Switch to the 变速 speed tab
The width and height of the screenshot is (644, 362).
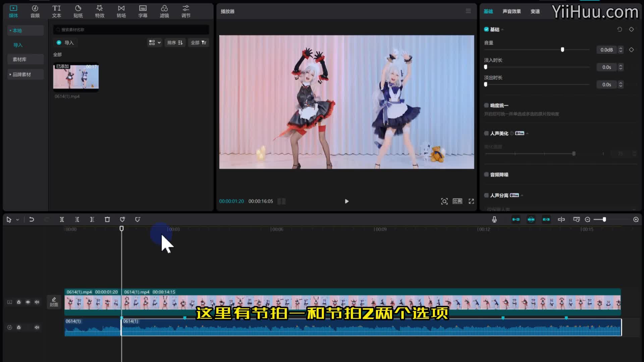point(535,11)
